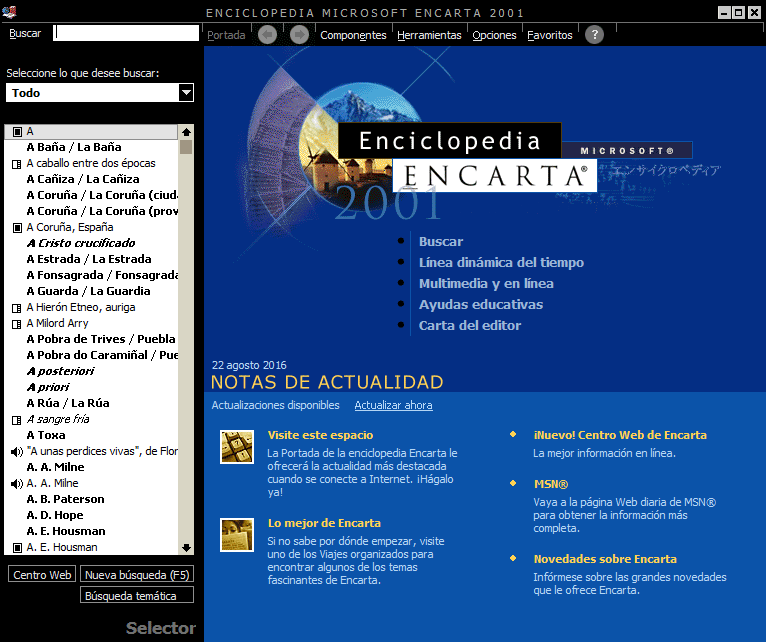766x642 pixels.
Task: Click speaker icon beside 'A. A. Milne' audio
Action: (x=17, y=484)
